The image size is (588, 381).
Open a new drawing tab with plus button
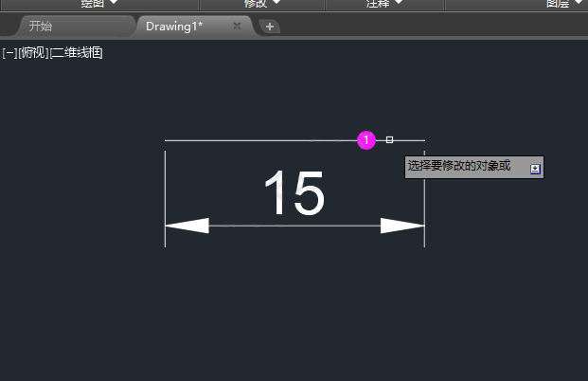coord(270,27)
